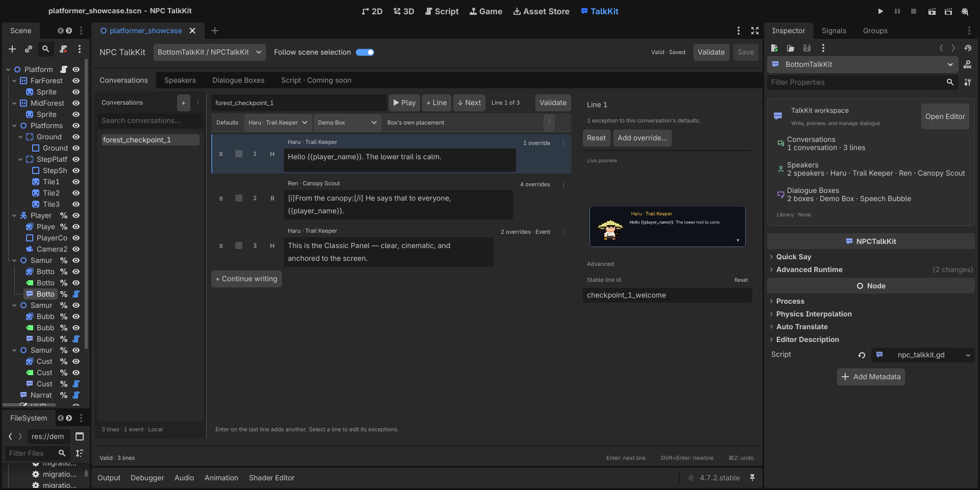The height and width of the screenshot is (490, 980).
Task: Open the Signals tab
Action: pyautogui.click(x=834, y=31)
